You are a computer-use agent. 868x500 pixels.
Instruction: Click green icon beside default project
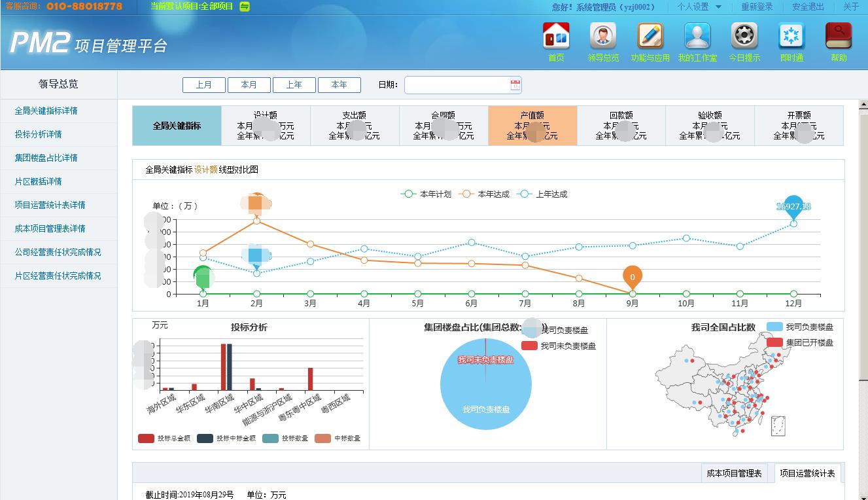[x=245, y=7]
